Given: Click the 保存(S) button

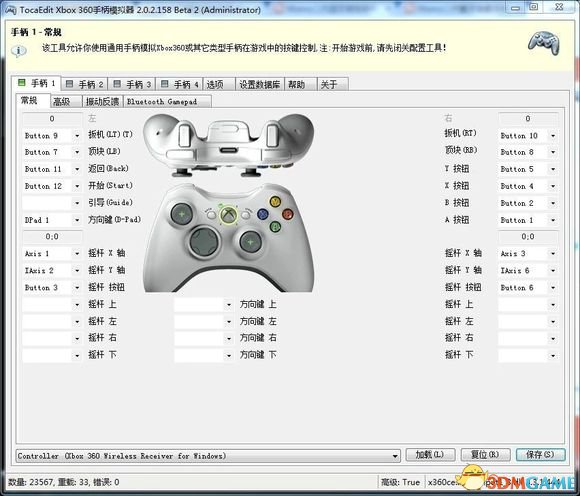Looking at the screenshot, I should pyautogui.click(x=540, y=455).
